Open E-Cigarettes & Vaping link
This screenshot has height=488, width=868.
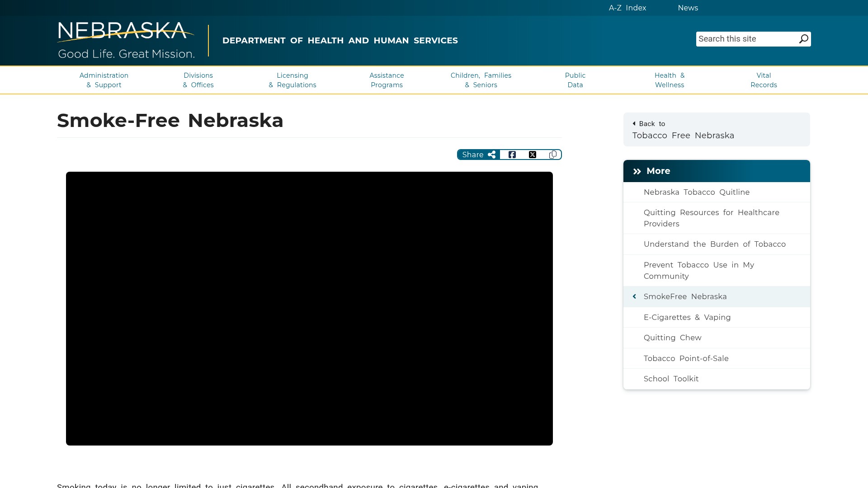tap(717, 317)
